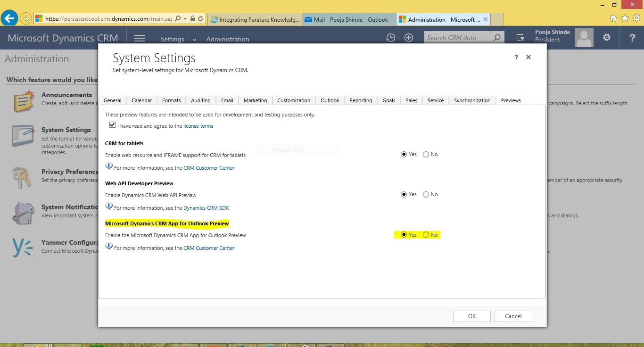
Task: Open the Synchronization tab
Action: 472,100
